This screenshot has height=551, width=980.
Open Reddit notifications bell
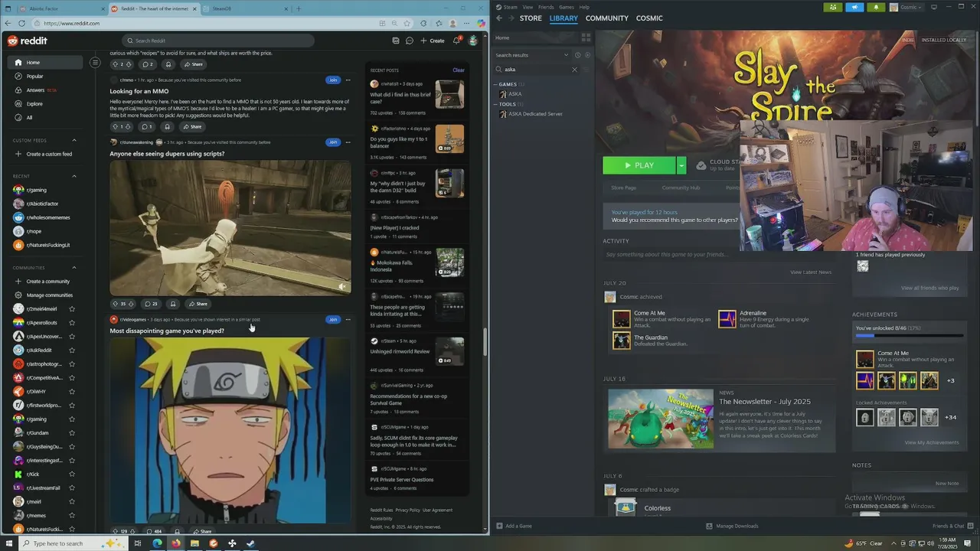tap(456, 41)
